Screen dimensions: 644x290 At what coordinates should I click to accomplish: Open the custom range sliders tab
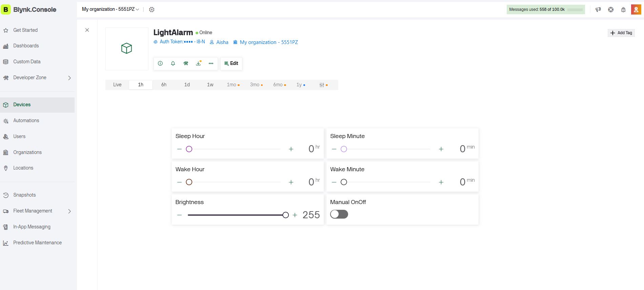point(323,85)
